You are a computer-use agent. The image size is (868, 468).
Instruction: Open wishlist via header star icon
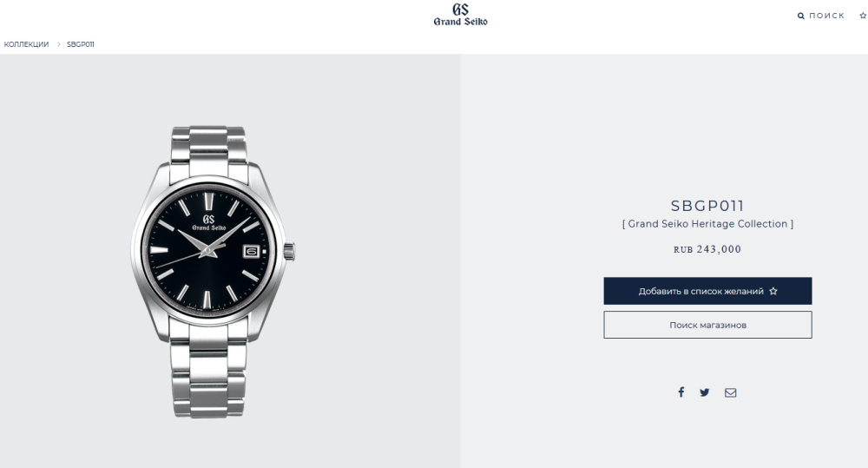[x=863, y=16]
